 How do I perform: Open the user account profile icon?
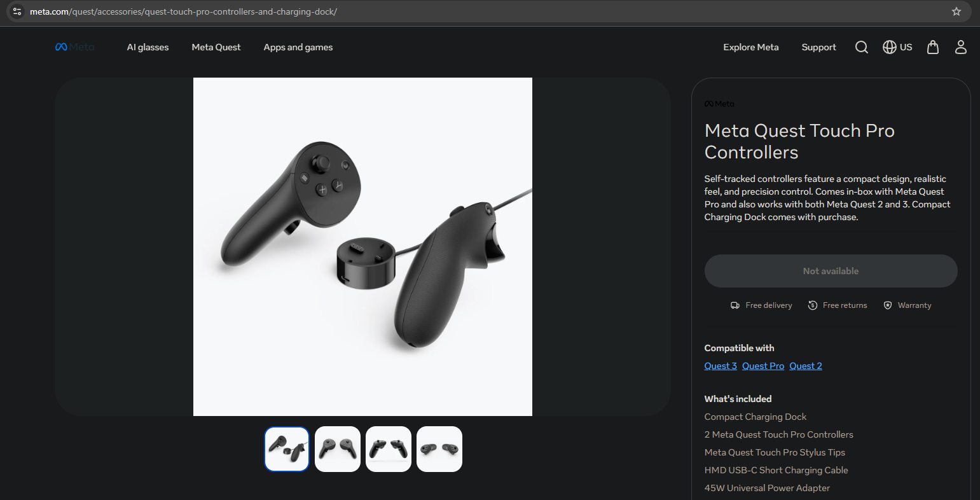(x=961, y=47)
